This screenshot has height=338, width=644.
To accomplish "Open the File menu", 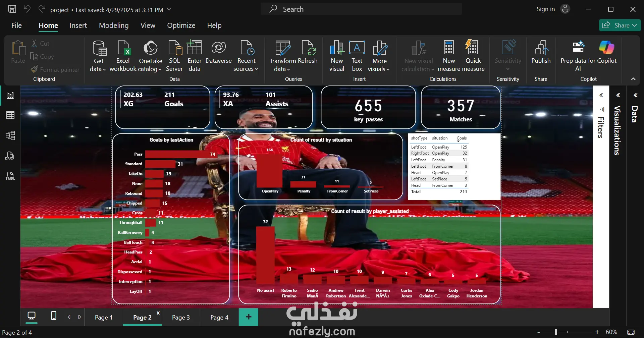I will tap(16, 25).
